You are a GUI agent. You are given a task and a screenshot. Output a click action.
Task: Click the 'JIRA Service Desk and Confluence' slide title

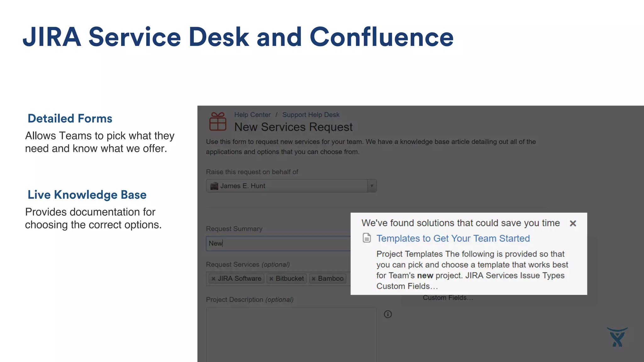click(238, 37)
